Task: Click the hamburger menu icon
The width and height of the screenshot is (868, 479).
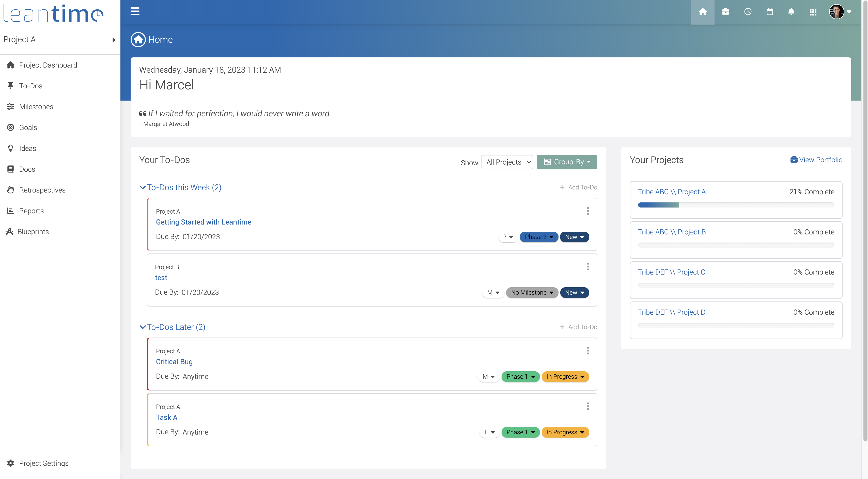Action: tap(135, 11)
